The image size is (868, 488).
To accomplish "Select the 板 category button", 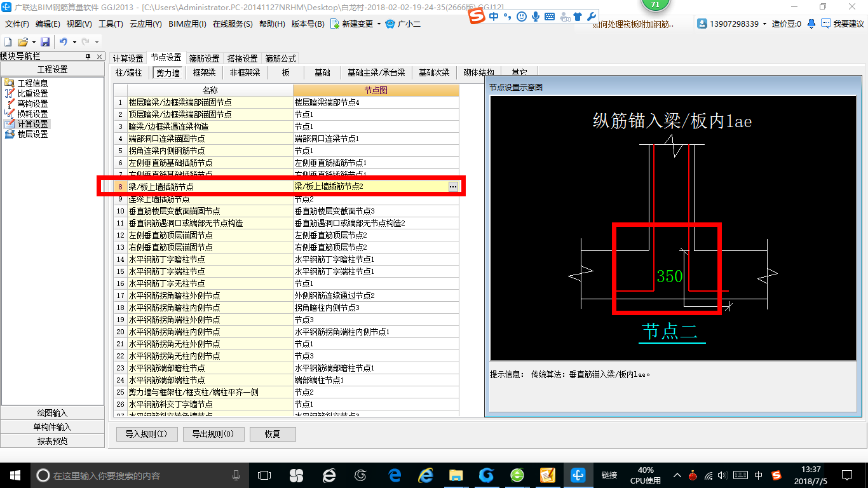I will tap(286, 72).
